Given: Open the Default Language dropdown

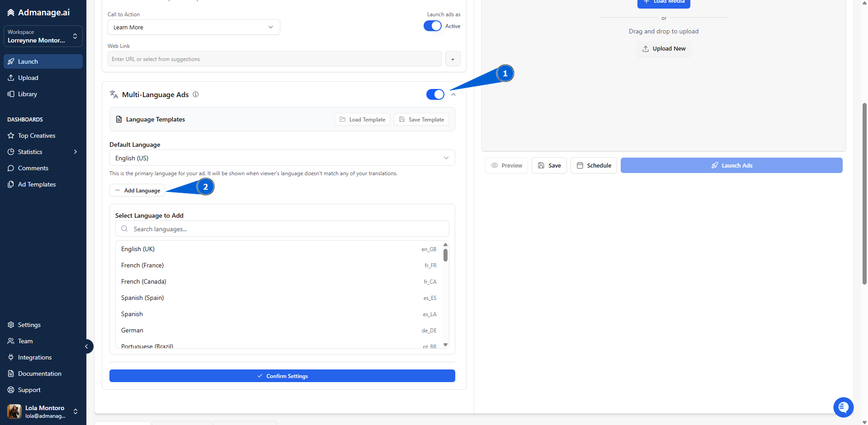Looking at the screenshot, I should pyautogui.click(x=282, y=158).
